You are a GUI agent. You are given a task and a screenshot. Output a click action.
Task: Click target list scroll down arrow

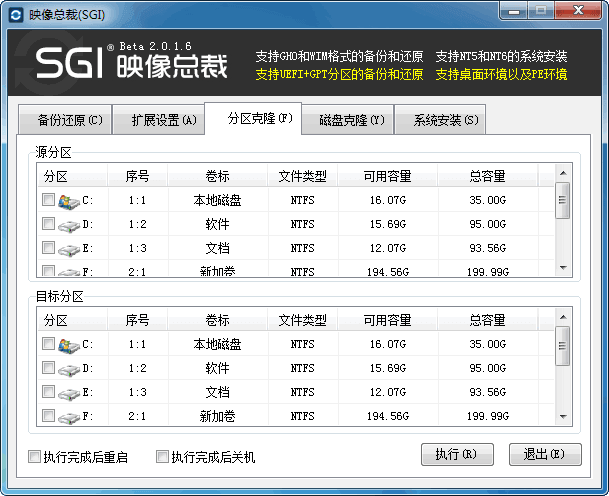click(563, 417)
